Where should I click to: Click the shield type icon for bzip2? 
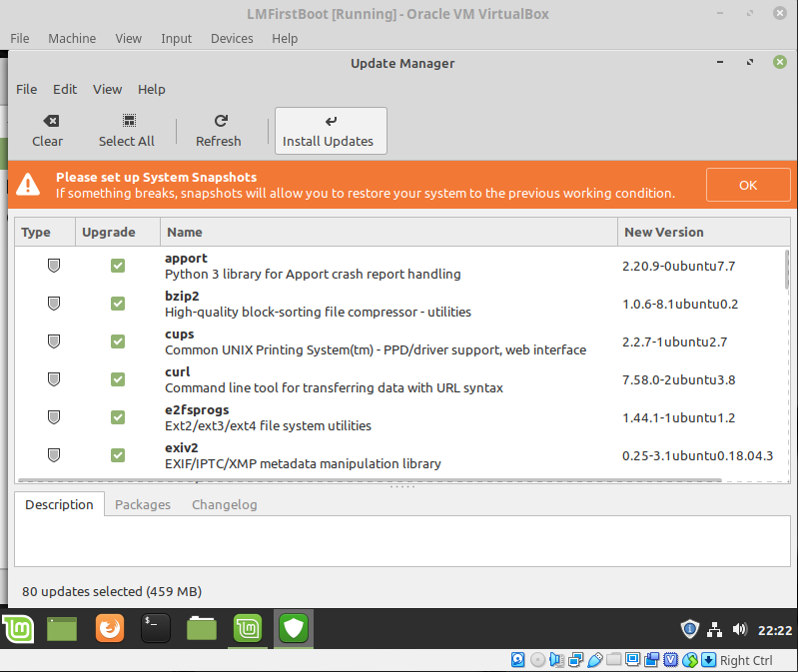tap(54, 304)
